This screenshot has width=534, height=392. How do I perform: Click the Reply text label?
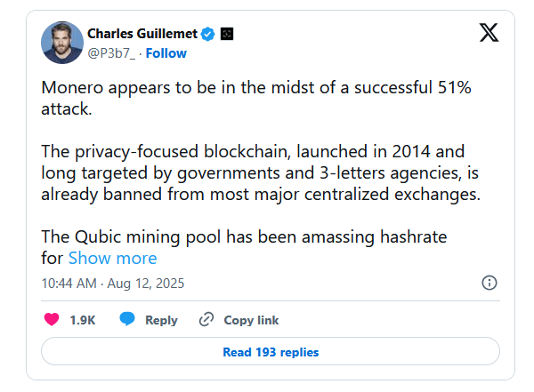coord(161,320)
